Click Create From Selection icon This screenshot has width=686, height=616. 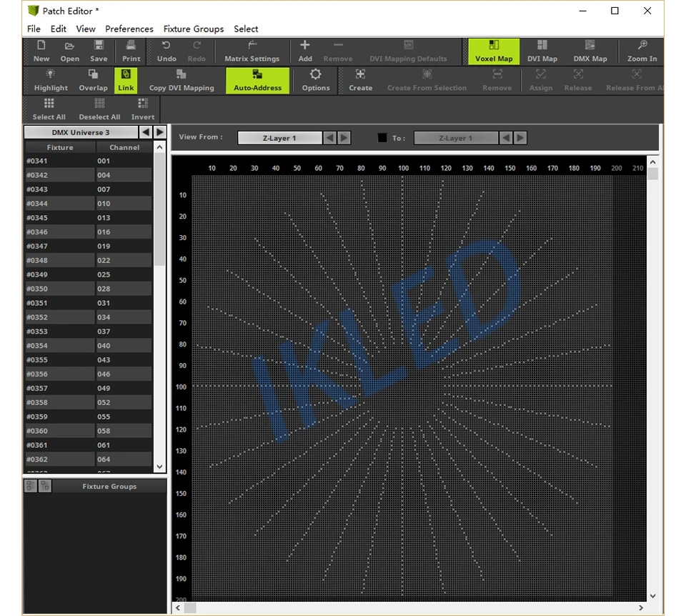point(427,81)
